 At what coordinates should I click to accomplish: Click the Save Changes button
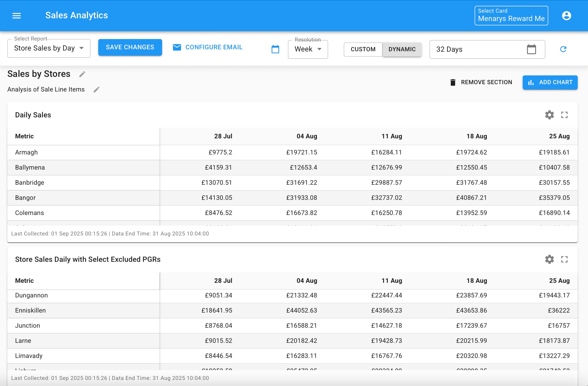pos(130,47)
